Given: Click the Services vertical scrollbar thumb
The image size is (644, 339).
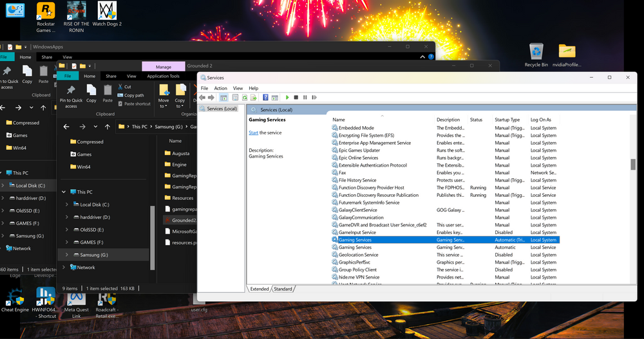Looking at the screenshot, I should 633,164.
